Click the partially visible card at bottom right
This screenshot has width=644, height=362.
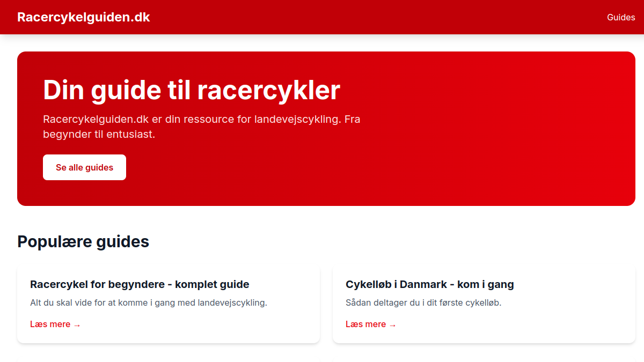click(x=484, y=360)
